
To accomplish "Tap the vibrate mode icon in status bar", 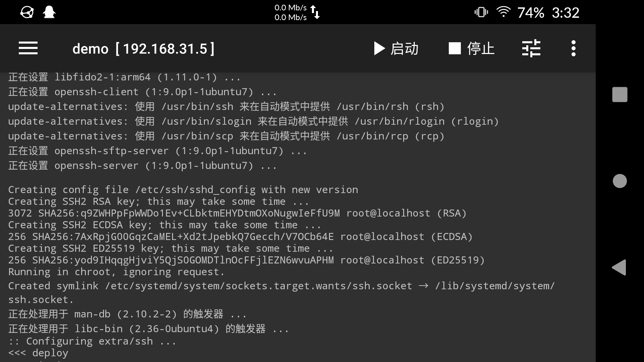I will [481, 12].
